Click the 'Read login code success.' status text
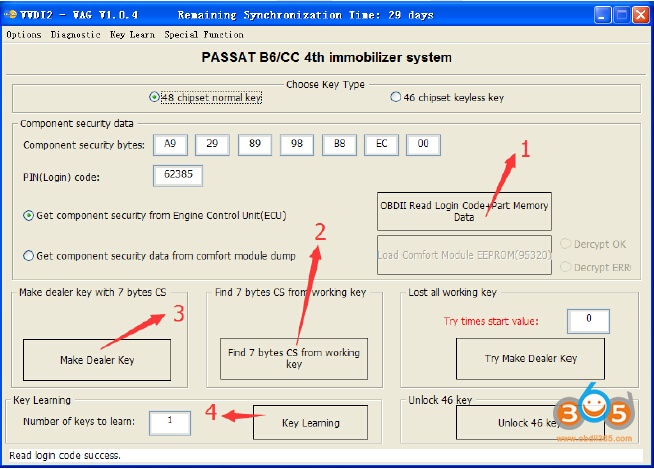This screenshot has width=654, height=469. (65, 455)
